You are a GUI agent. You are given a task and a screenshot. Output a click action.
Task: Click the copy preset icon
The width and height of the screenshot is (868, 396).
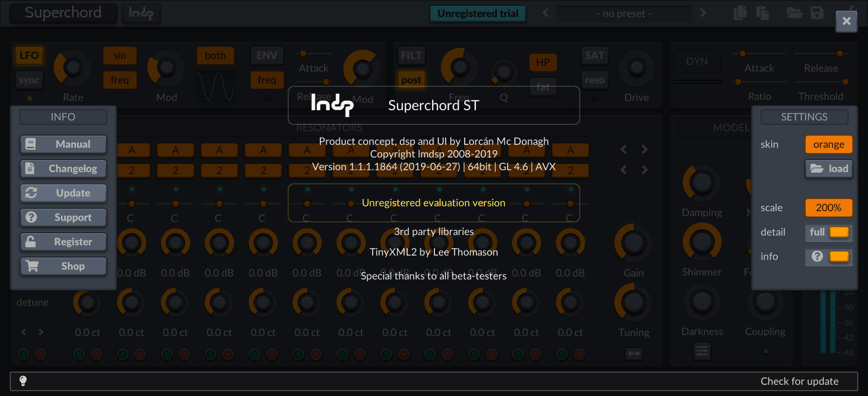pos(740,13)
